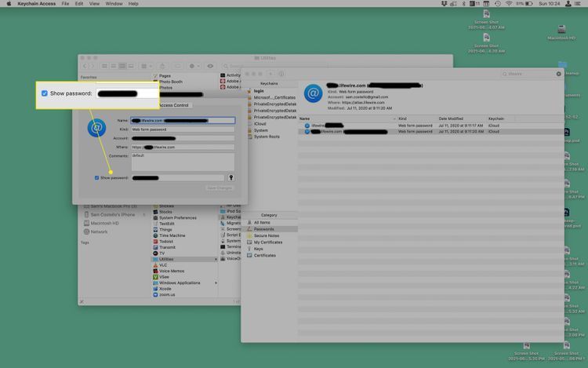Click into the Comments text field
The width and height of the screenshot is (588, 368).
tap(182, 162)
